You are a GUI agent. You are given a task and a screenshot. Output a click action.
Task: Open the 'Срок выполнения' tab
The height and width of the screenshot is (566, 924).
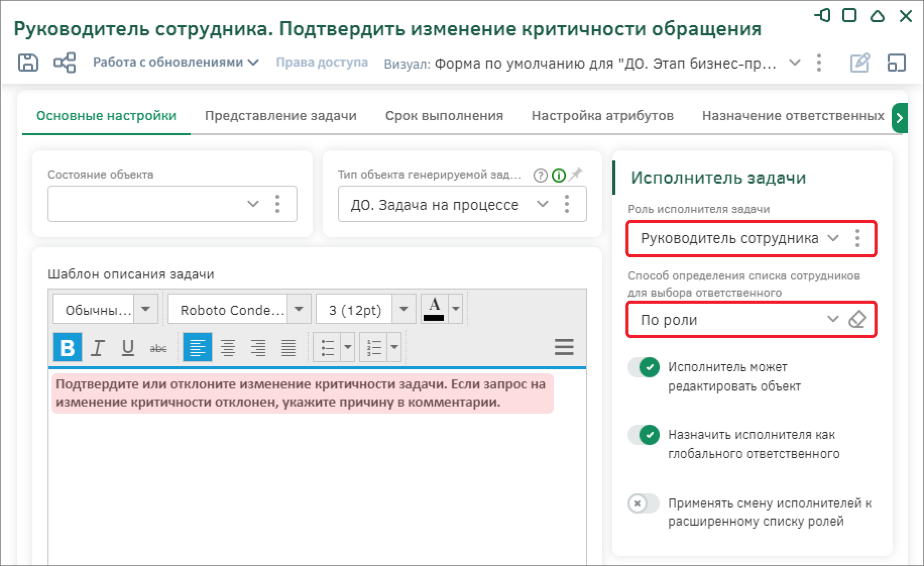[444, 116]
